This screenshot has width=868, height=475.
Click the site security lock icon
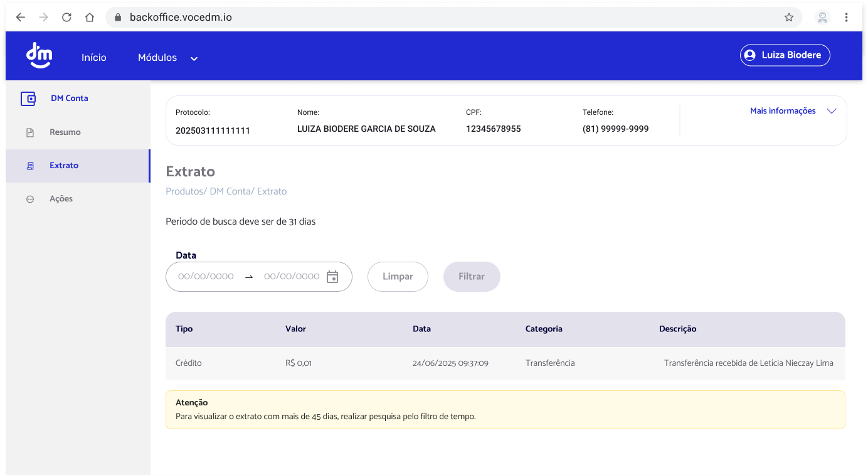click(116, 17)
